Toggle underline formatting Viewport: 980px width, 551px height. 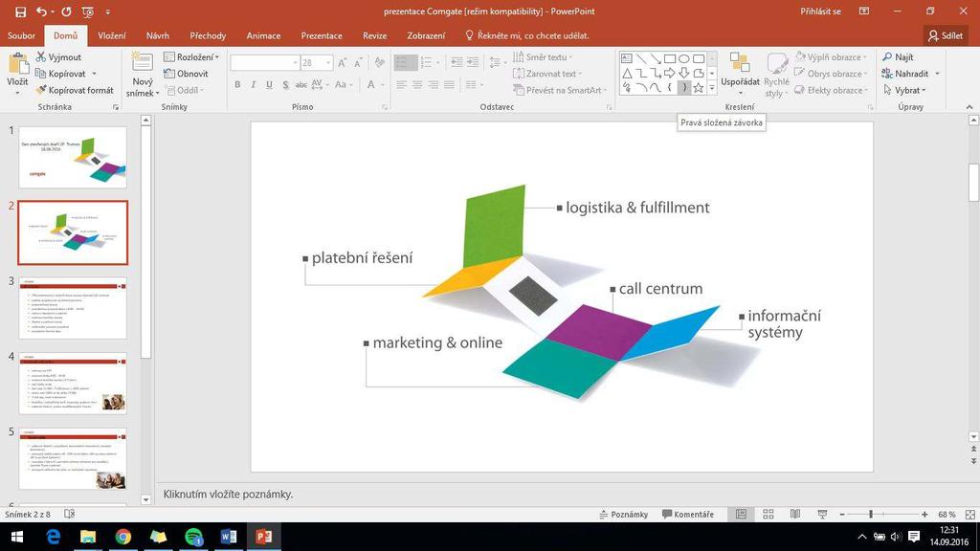(269, 84)
